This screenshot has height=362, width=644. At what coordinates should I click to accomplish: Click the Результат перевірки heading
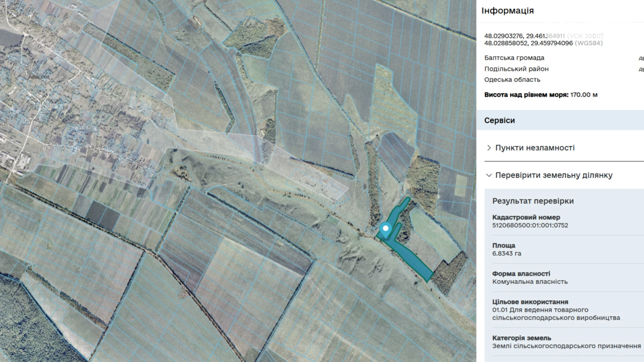(533, 201)
